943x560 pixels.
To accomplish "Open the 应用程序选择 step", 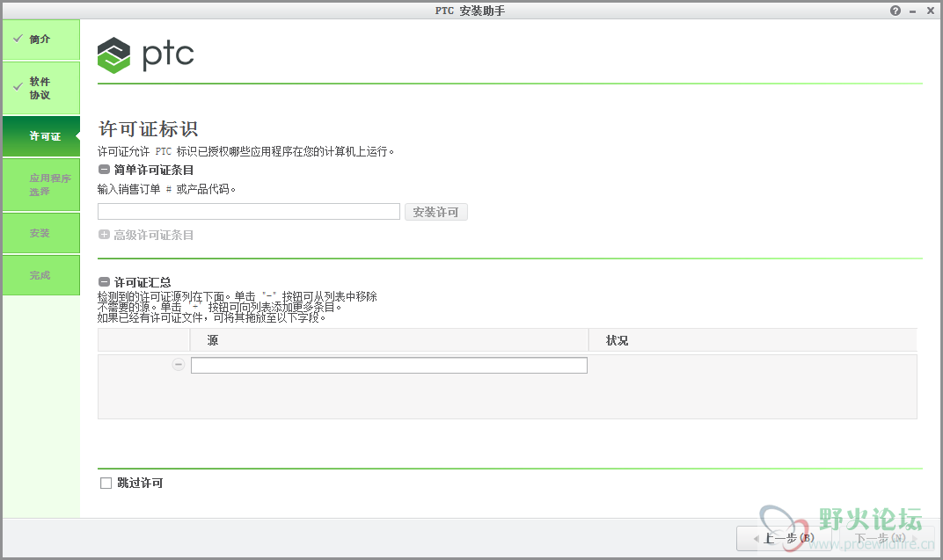I will tap(40, 185).
